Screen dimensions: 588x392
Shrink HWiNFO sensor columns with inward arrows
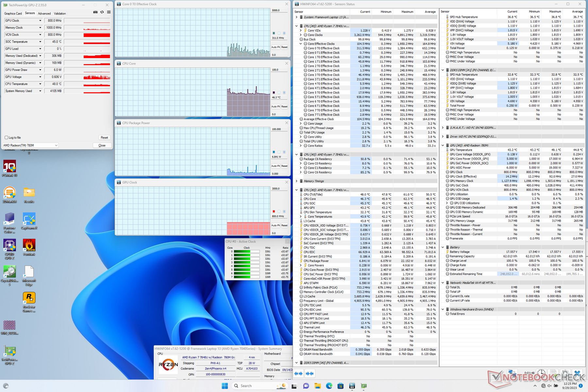[310, 373]
